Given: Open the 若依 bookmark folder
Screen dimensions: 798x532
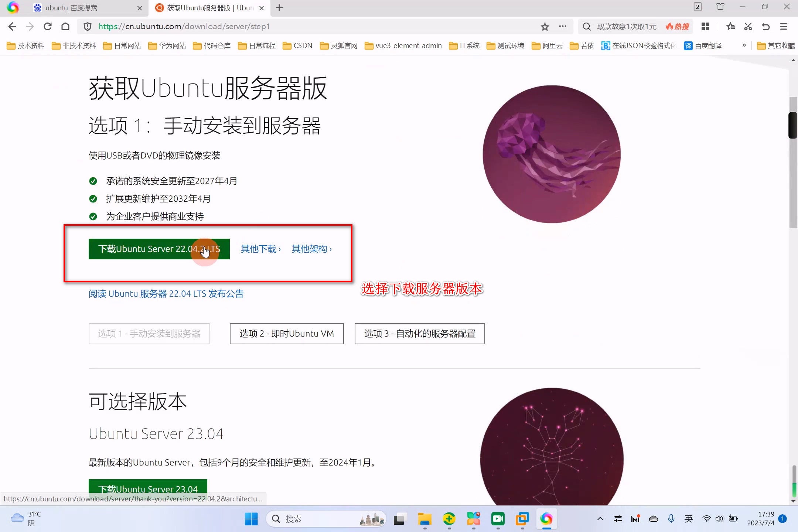Looking at the screenshot, I should click(582, 46).
